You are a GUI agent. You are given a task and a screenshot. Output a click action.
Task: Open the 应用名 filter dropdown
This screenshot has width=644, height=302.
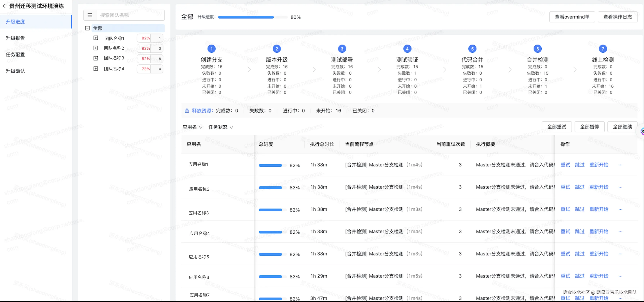(192, 127)
